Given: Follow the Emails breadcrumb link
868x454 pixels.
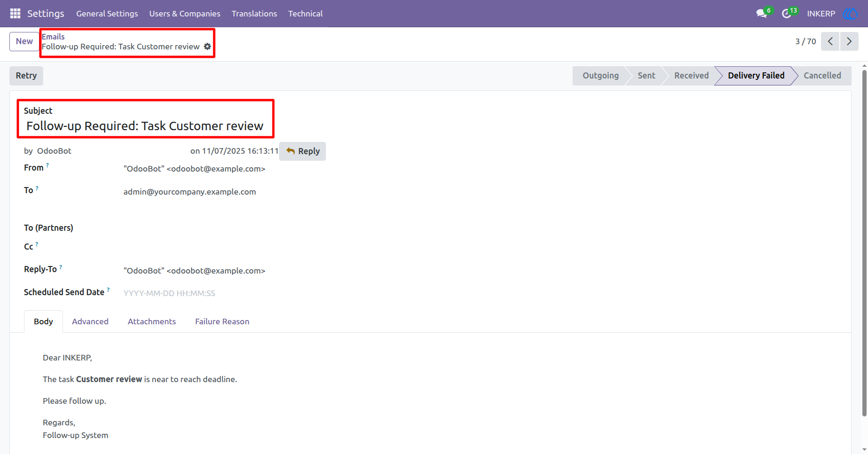Looking at the screenshot, I should tap(53, 37).
